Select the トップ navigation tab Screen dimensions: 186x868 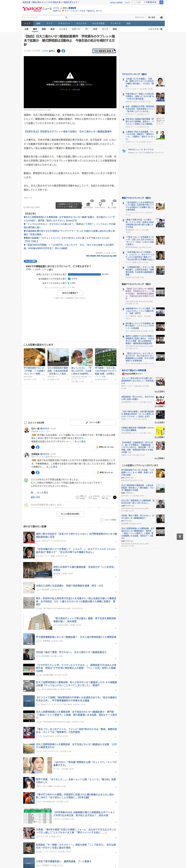click(x=27, y=24)
